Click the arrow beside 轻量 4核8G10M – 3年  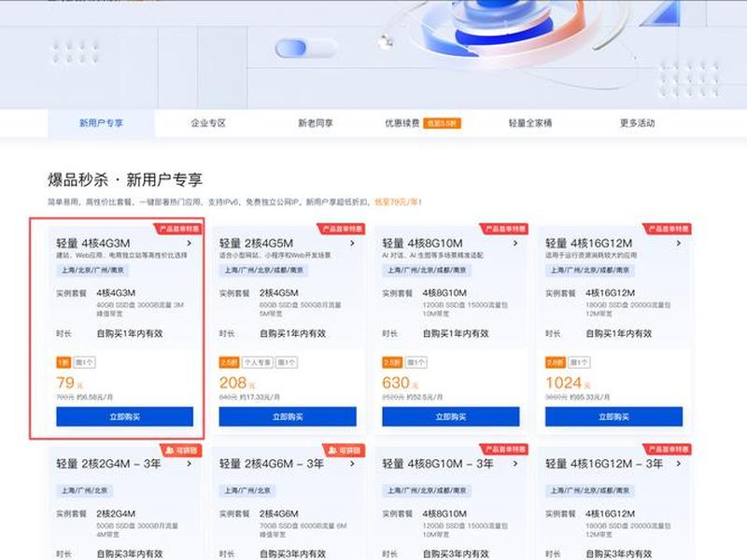515,463
